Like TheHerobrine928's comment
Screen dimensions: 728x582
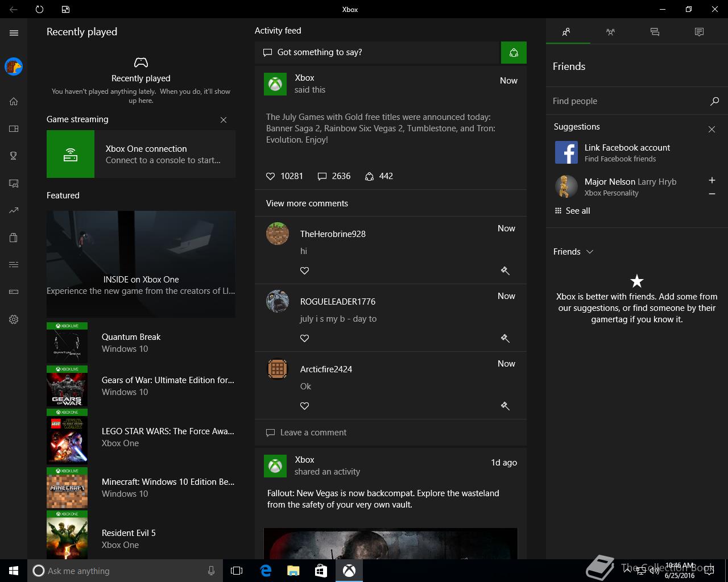[x=305, y=271]
